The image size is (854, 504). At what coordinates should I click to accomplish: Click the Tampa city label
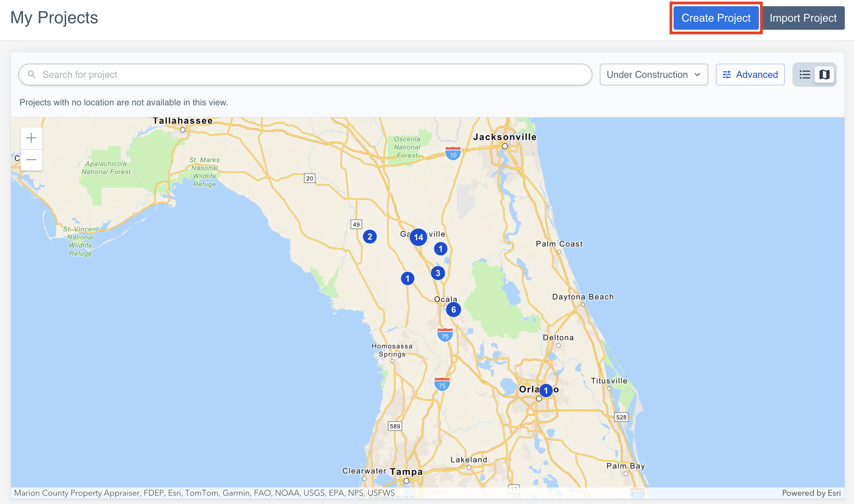pyautogui.click(x=406, y=471)
